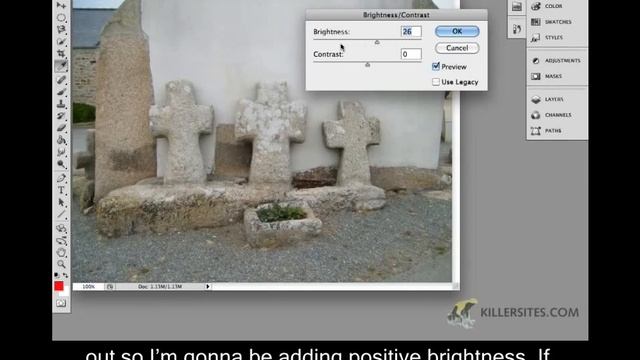This screenshot has width=640, height=360.
Task: Select the Blur tool
Action: (61, 152)
